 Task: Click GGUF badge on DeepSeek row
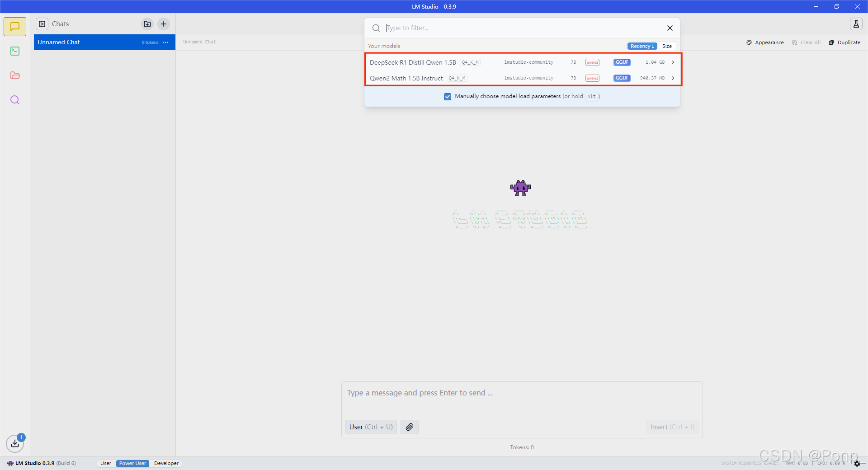pos(622,62)
